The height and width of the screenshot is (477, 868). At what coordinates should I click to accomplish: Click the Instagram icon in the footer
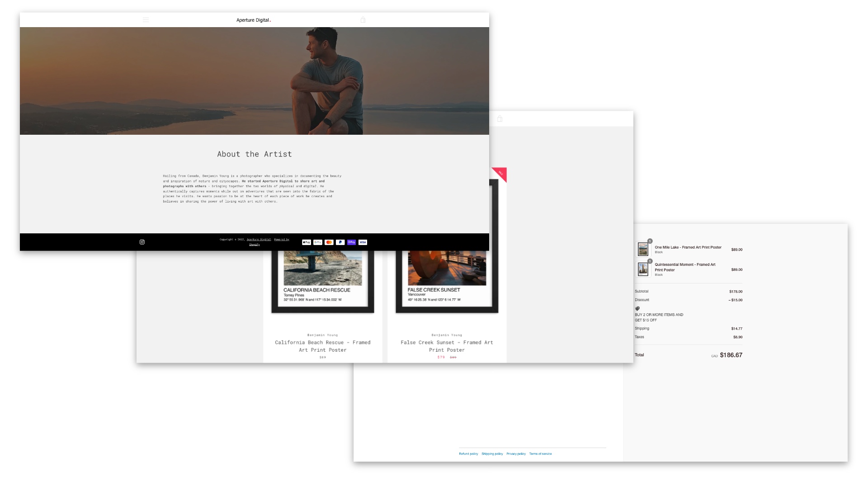pyautogui.click(x=142, y=242)
